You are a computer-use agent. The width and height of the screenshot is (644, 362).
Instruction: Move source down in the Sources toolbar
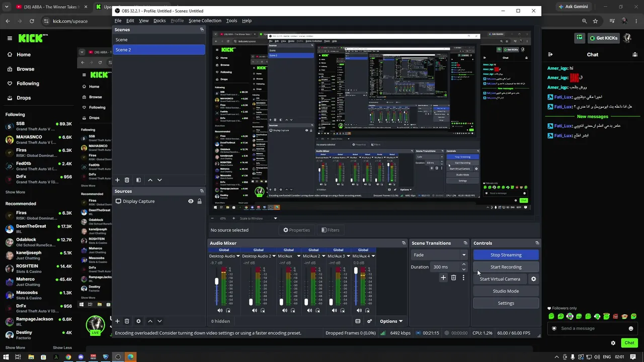coord(159,321)
